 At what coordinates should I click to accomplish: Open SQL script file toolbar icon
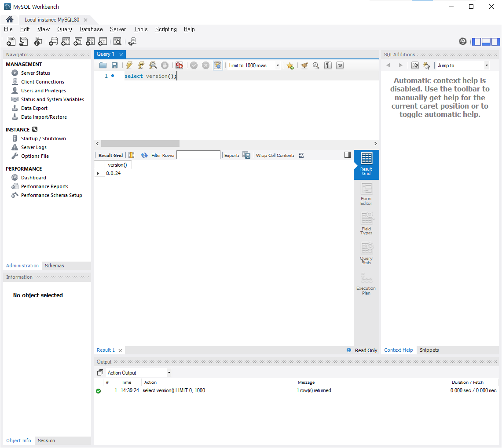pos(24,41)
